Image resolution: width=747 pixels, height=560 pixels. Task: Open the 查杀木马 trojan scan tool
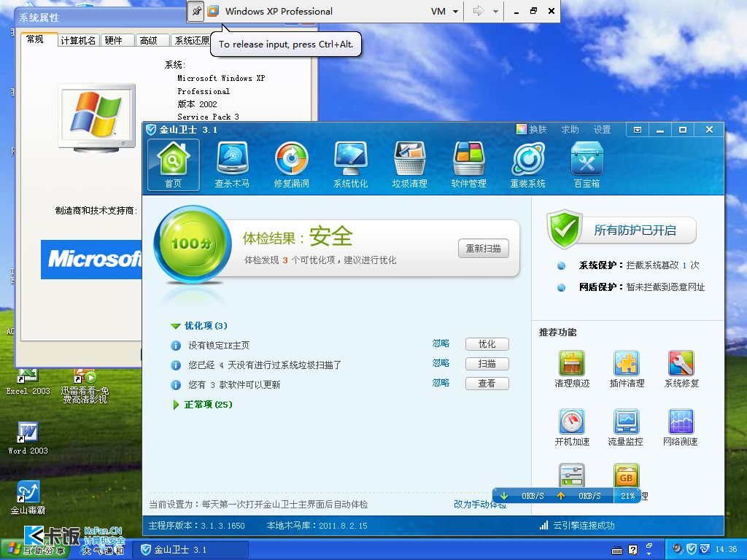[232, 165]
